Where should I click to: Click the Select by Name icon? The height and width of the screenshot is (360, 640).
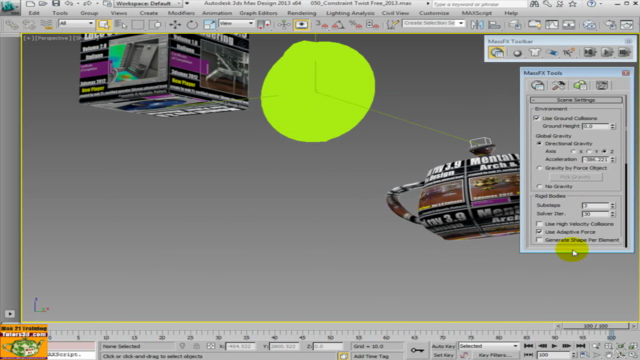pyautogui.click(x=121, y=24)
